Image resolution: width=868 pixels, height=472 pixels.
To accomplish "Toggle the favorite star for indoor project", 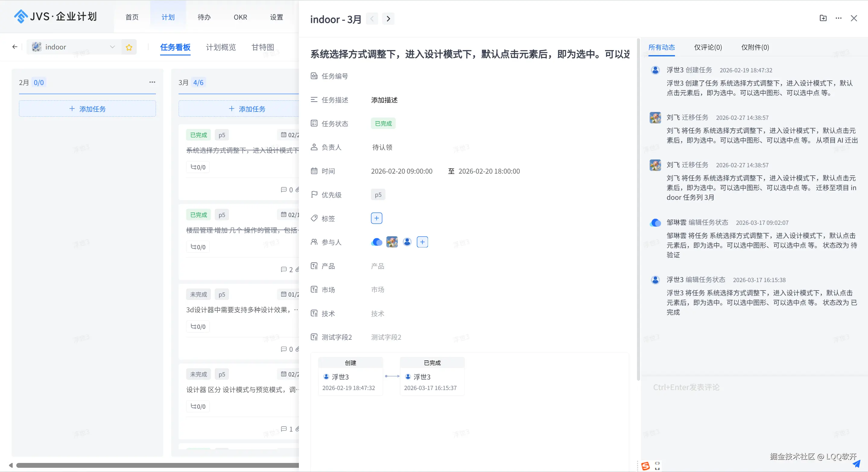I will tap(129, 47).
